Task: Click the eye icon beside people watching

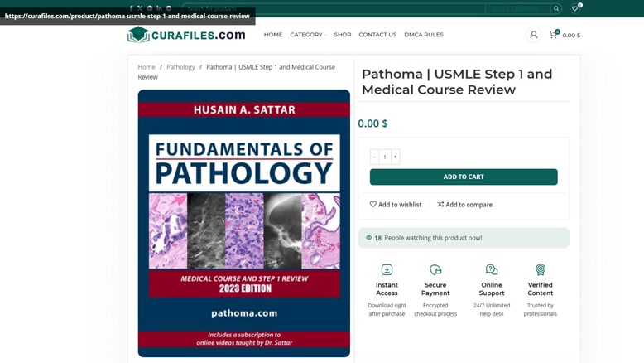Action: 369,238
